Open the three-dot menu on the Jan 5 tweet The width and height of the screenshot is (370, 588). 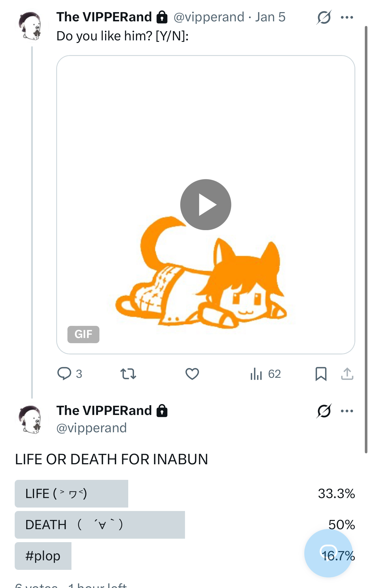point(347,17)
